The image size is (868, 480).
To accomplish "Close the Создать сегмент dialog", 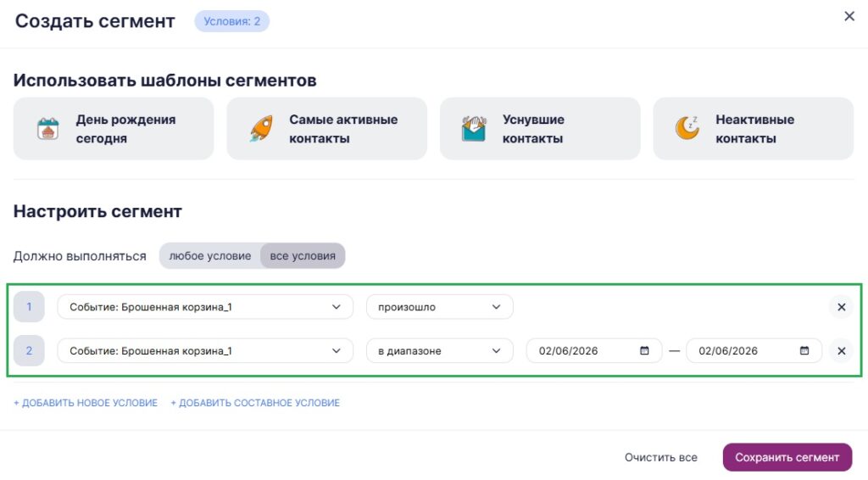I will [x=849, y=17].
